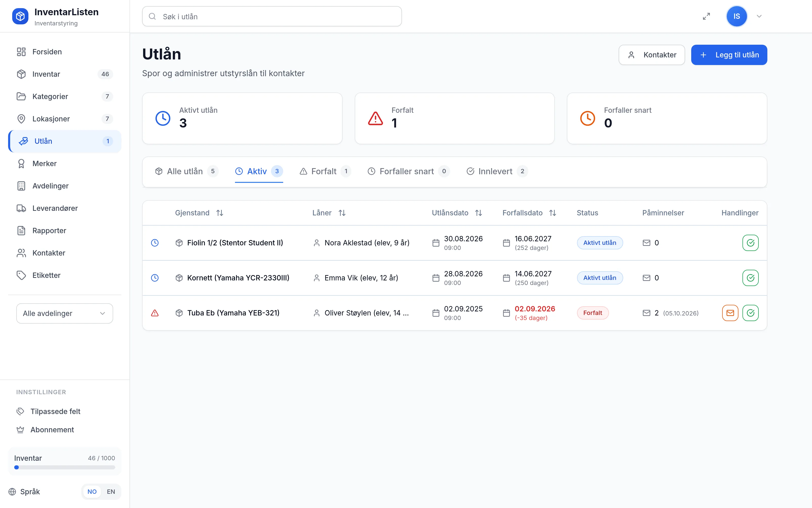Click the Kontakter button in header
812x508 pixels.
652,55
